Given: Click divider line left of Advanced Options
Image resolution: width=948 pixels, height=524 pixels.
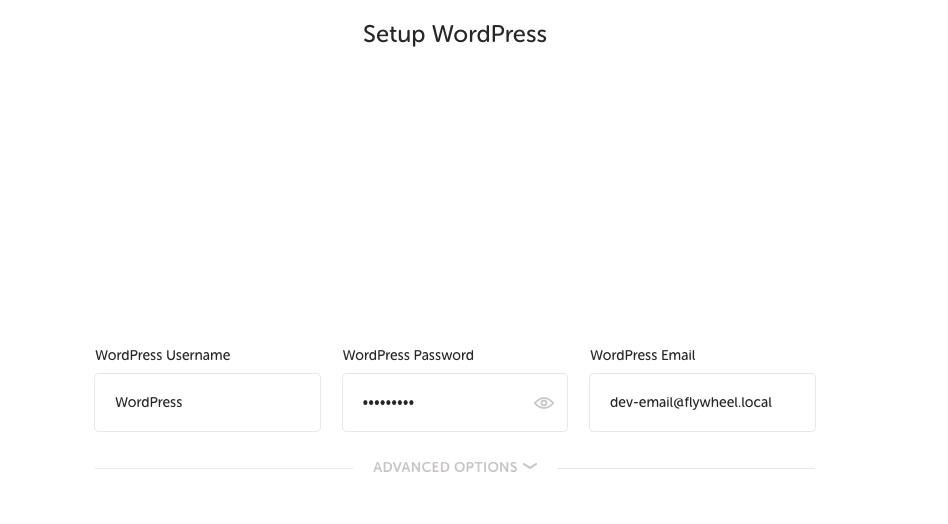Looking at the screenshot, I should (224, 468).
